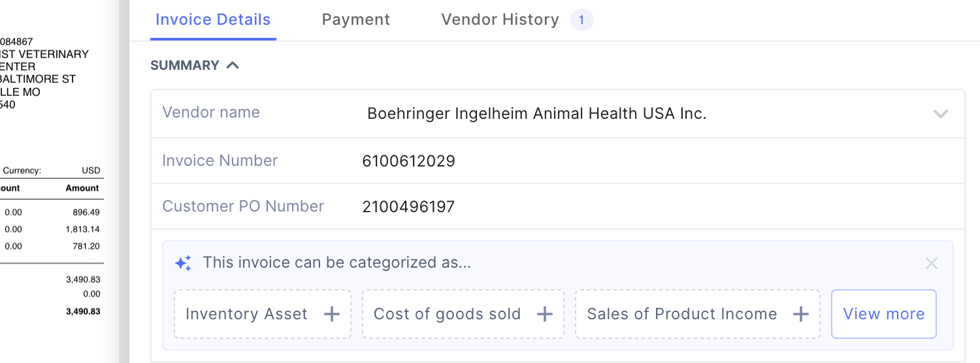Open the Vendor name dropdown arrow
Screen dimensions: 980x363
[x=940, y=114]
